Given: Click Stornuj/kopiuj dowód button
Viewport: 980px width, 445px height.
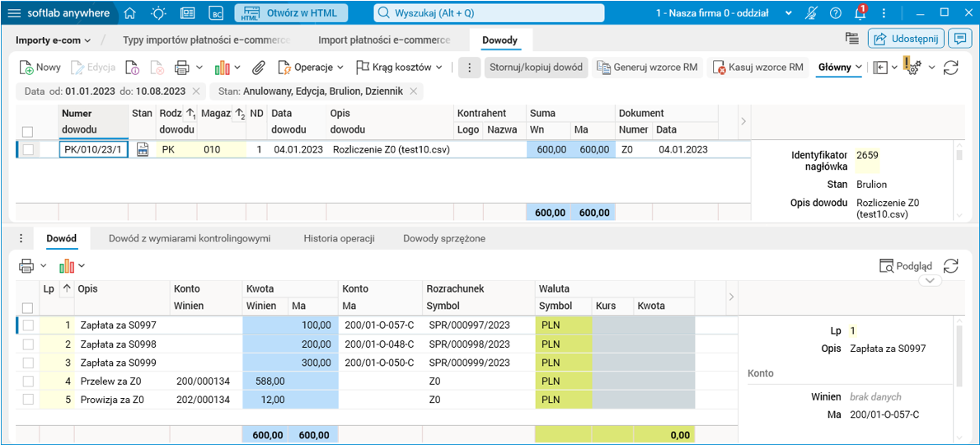Looking at the screenshot, I should 537,67.
